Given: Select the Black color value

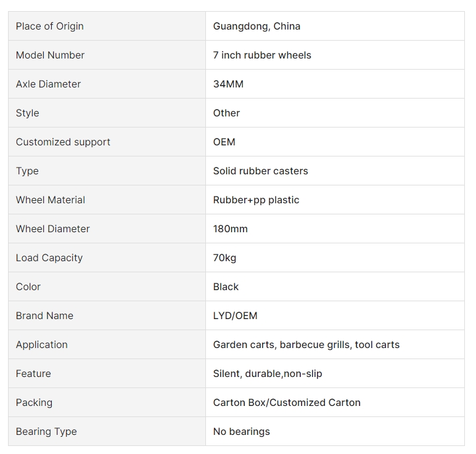Looking at the screenshot, I should (226, 286).
